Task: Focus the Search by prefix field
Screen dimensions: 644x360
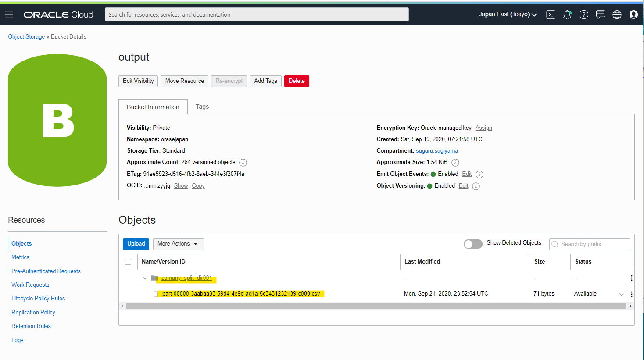Action: 590,244
